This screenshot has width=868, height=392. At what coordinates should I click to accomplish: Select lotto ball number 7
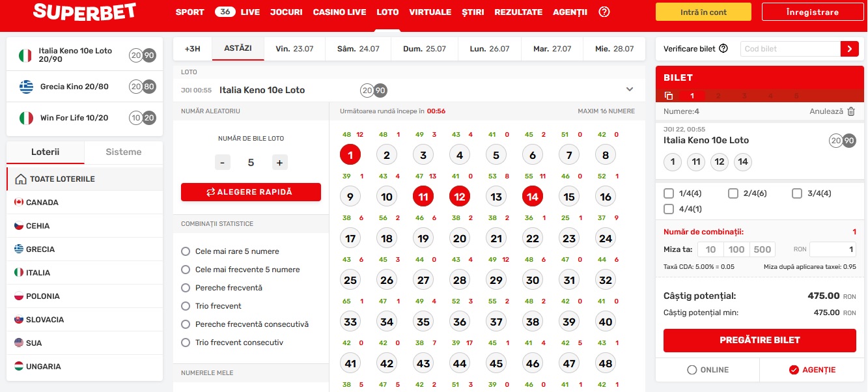point(569,155)
